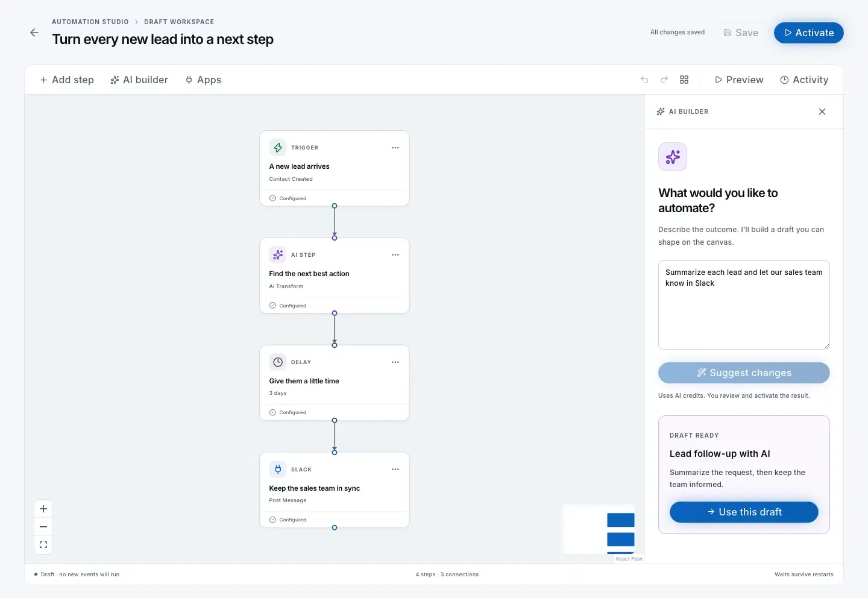Screen dimensions: 868x598
Task: Click the Delay node's clock icon
Action: [x=278, y=362]
